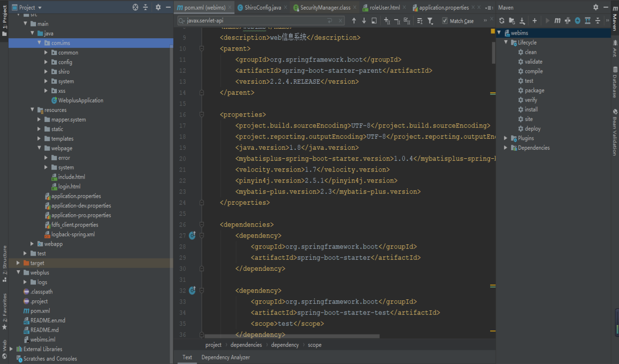Collapse the com.ims package
619x364 pixels.
tap(40, 43)
